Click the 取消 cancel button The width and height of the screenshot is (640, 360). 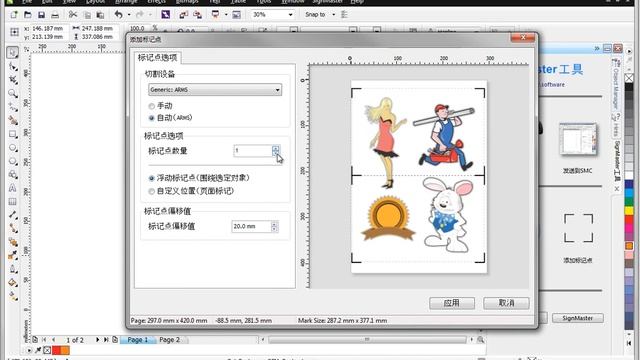click(506, 303)
